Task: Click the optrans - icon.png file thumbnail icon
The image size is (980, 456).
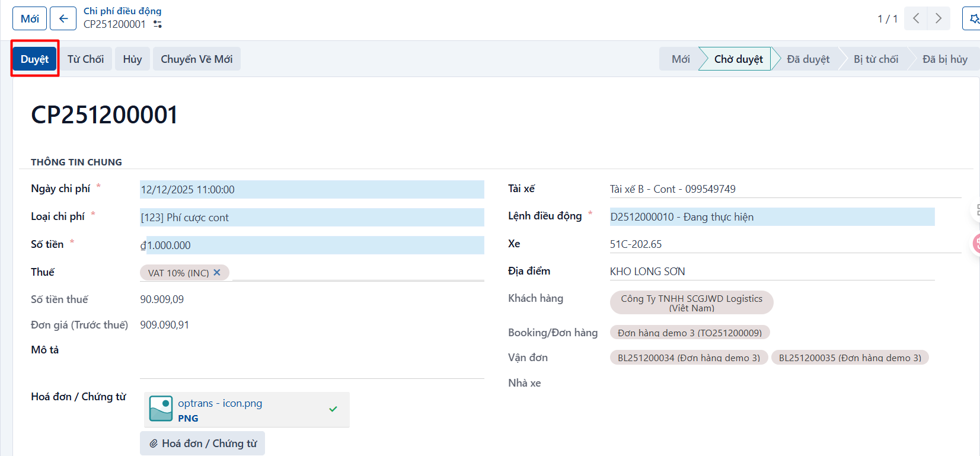Action: (x=161, y=409)
